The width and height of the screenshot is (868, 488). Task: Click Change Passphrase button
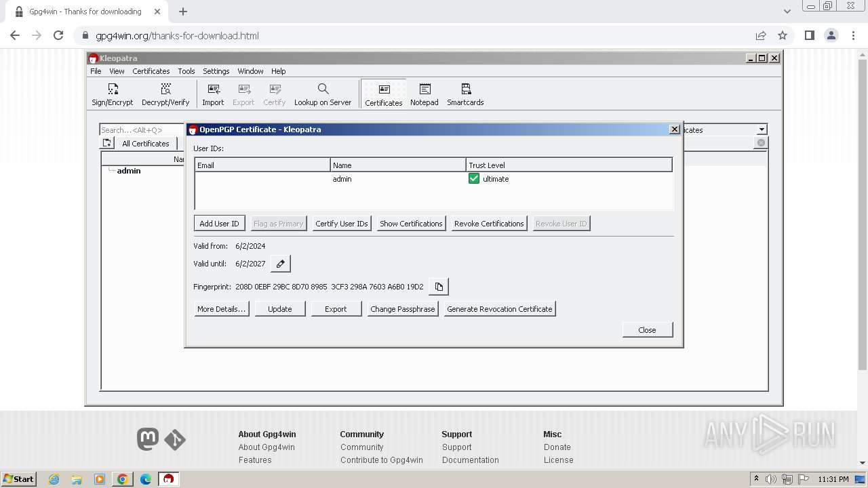(x=403, y=309)
